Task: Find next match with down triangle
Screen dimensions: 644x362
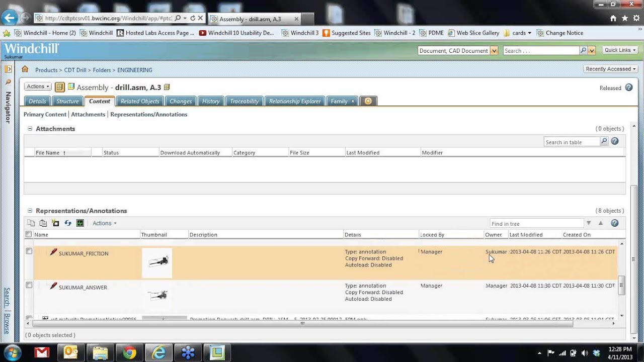Action: 588,223
